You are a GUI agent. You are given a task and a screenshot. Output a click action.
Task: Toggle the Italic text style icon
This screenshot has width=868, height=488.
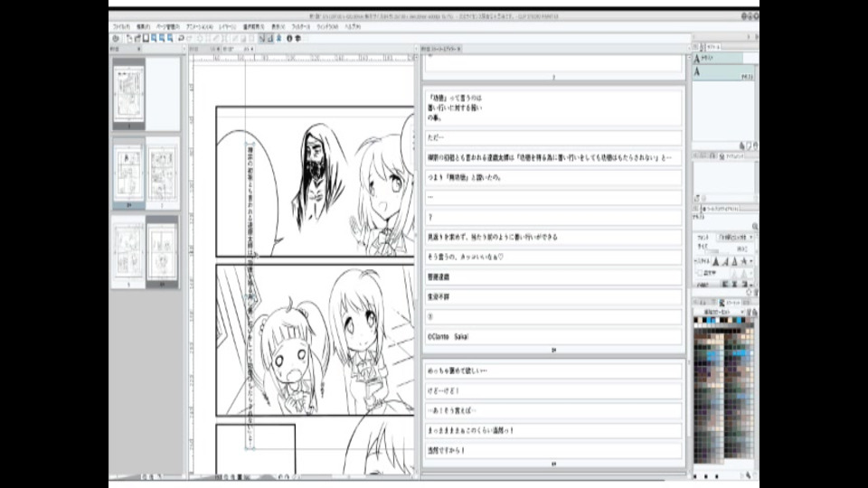[725, 261]
